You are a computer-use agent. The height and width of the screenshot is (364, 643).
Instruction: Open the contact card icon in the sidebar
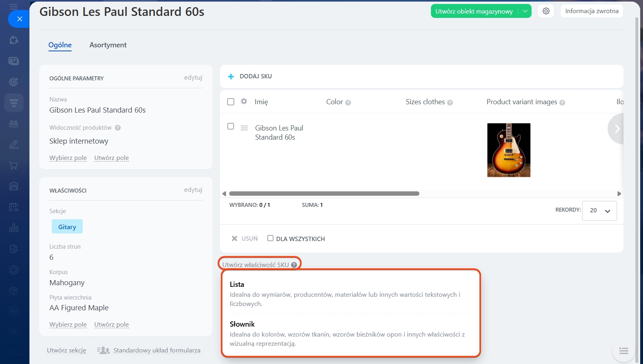pos(14,61)
